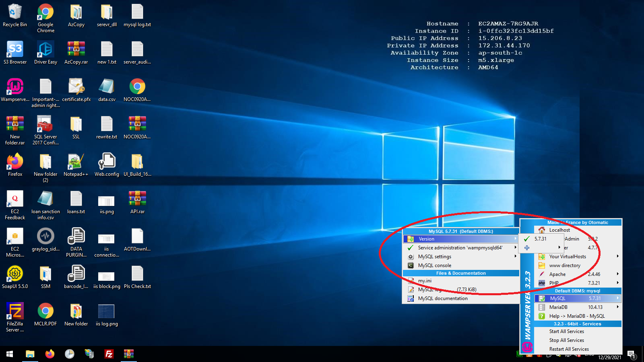Select checked MySQL version 5.7.31
The width and height of the screenshot is (644, 362).
541,239
